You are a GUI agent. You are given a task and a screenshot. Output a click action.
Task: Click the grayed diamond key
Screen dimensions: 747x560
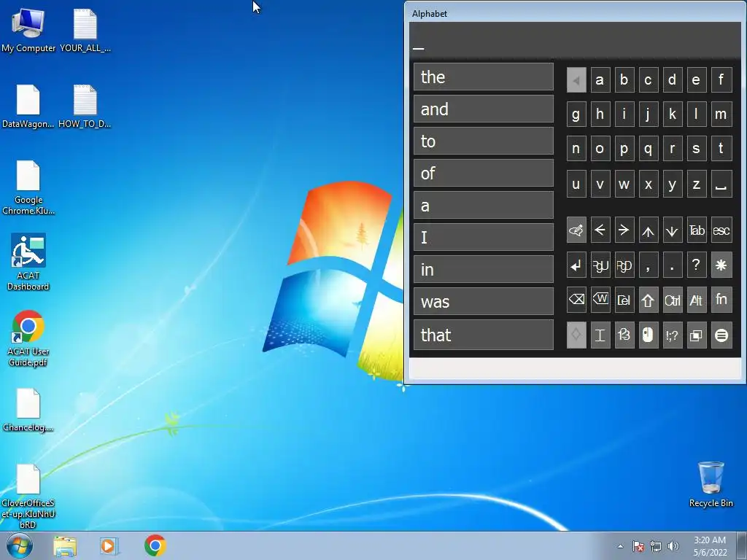[x=576, y=335]
